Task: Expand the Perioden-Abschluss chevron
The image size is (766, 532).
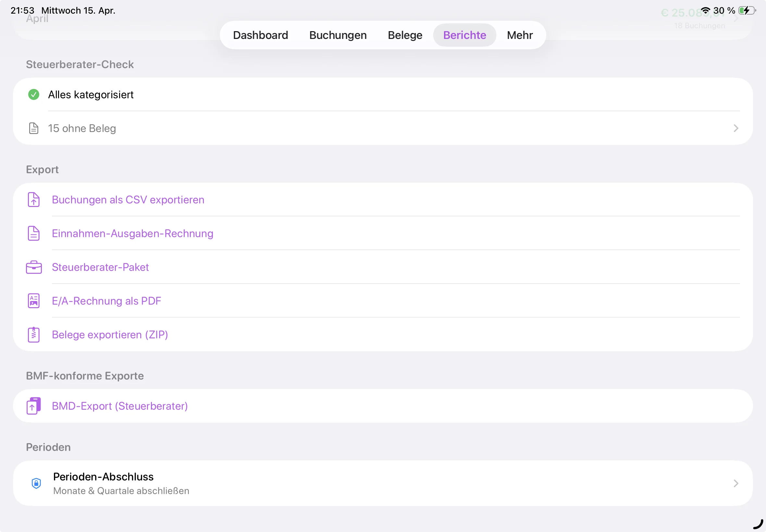Action: pyautogui.click(x=736, y=483)
